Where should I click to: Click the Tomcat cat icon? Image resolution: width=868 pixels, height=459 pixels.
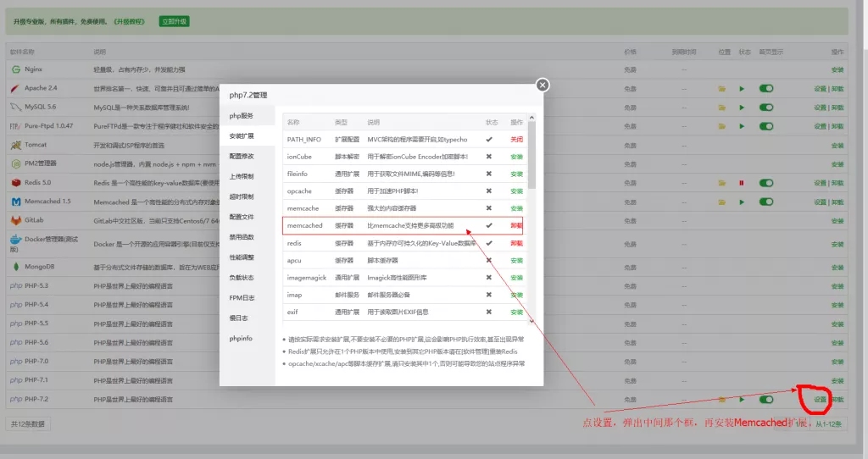15,145
